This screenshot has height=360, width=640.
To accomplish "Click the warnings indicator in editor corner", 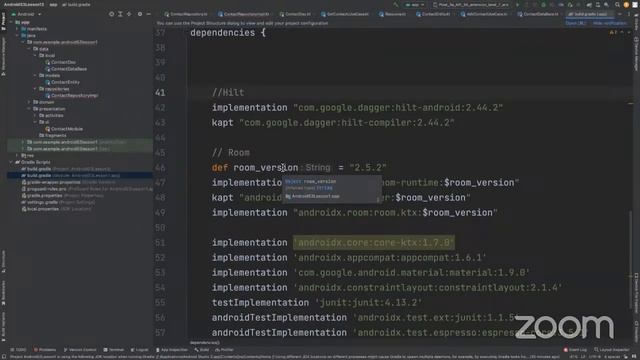I will point(613,33).
